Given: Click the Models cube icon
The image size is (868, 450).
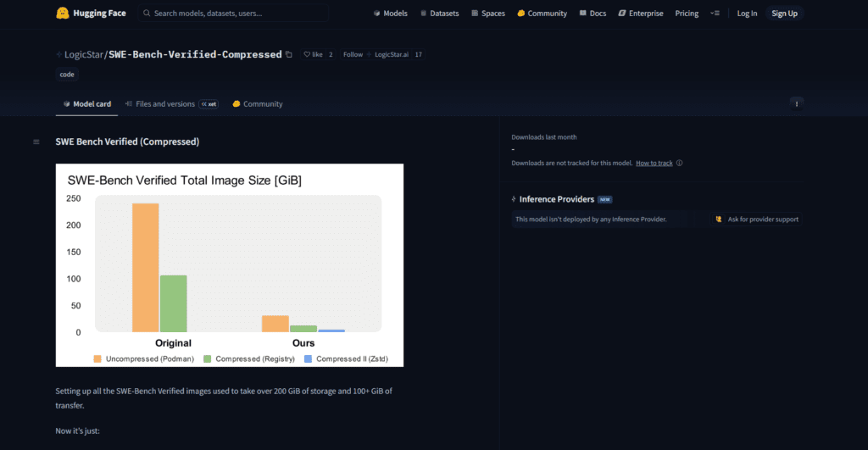Looking at the screenshot, I should pos(376,14).
